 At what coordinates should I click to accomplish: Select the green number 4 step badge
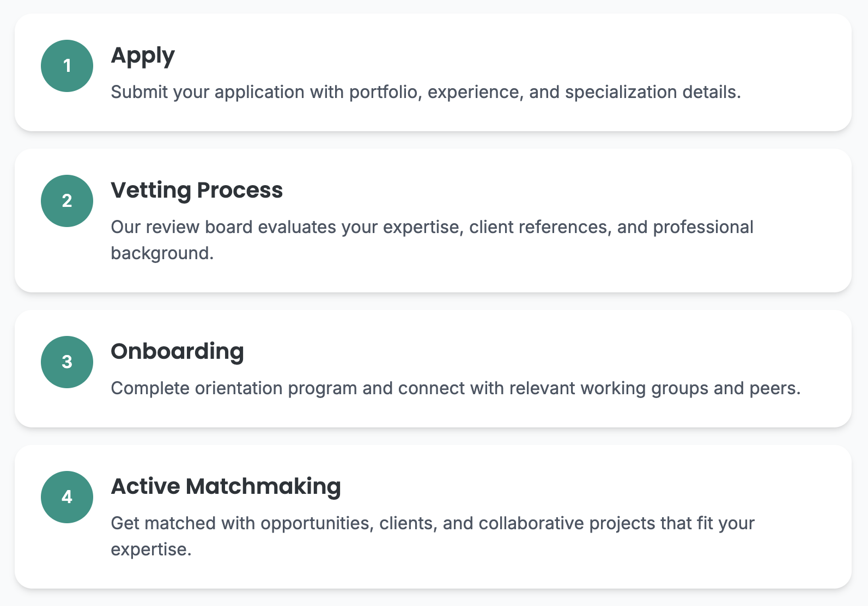pyautogui.click(x=67, y=497)
